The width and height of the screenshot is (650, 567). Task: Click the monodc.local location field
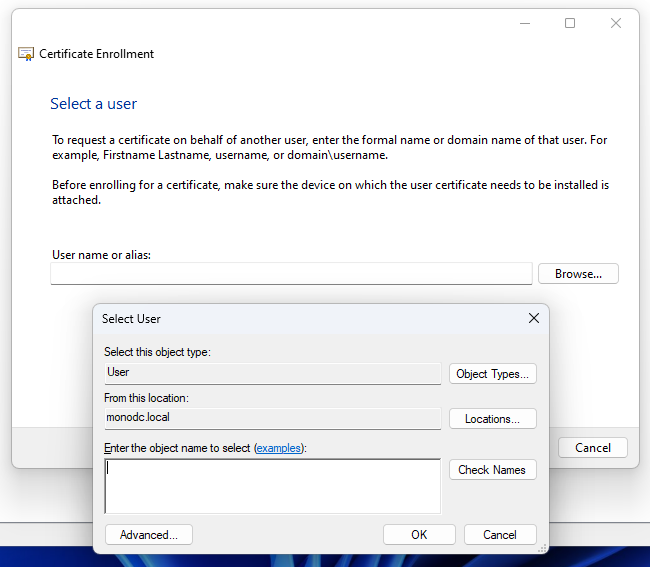click(x=272, y=418)
